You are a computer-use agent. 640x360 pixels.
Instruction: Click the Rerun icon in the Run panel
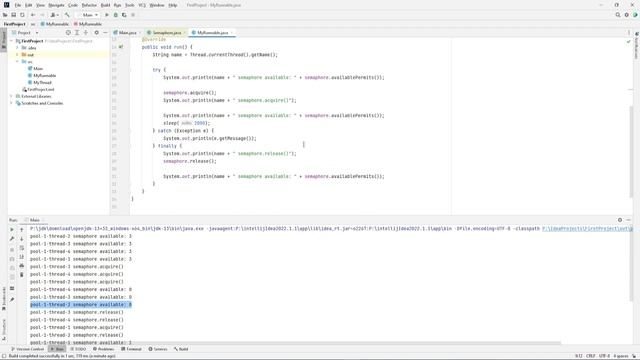[12, 229]
